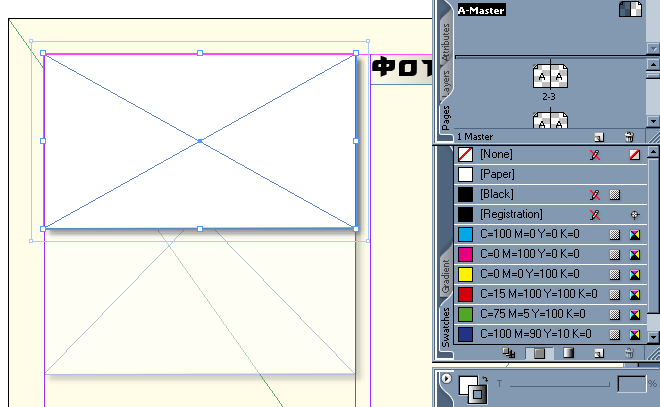This screenshot has width=660, height=407.
Task: Click non-editable pencil icon on [Registration] row
Action: pyautogui.click(x=595, y=215)
